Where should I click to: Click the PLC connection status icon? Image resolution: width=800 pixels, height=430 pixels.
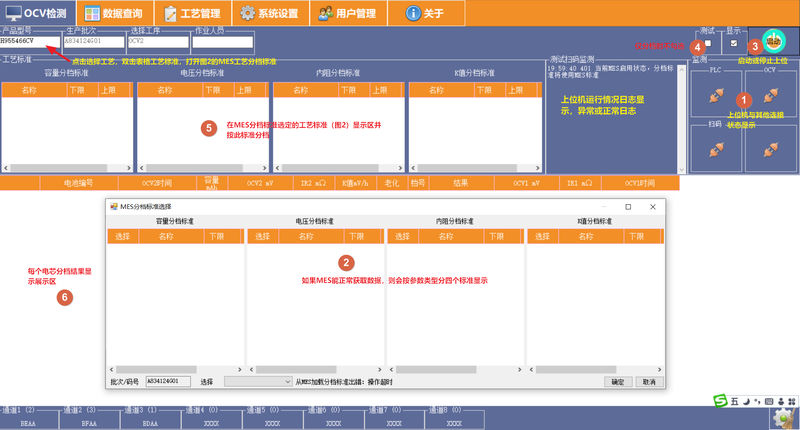pyautogui.click(x=716, y=95)
